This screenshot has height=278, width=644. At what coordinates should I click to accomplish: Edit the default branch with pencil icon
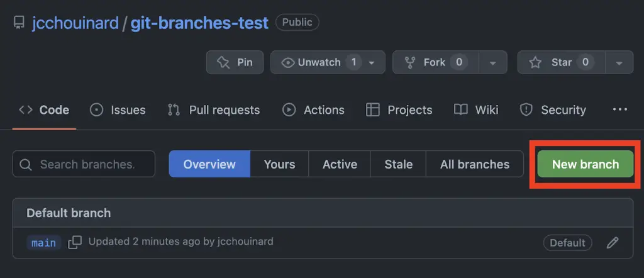[x=613, y=243]
